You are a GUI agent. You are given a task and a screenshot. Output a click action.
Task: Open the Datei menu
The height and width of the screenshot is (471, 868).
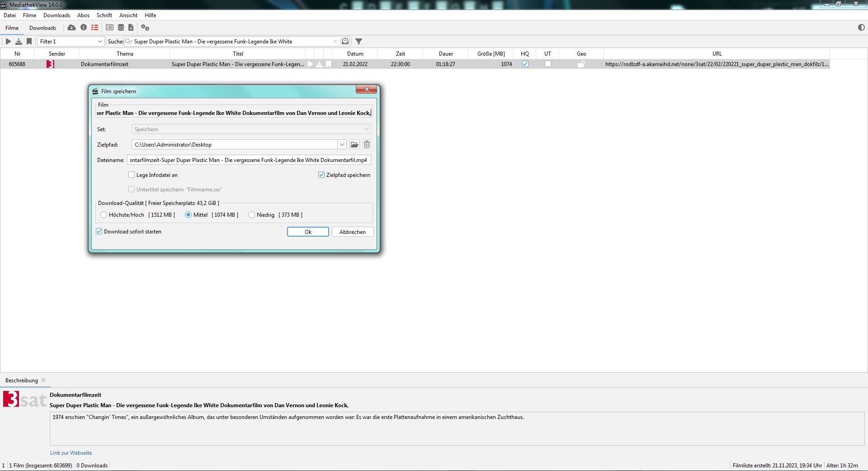click(9, 15)
